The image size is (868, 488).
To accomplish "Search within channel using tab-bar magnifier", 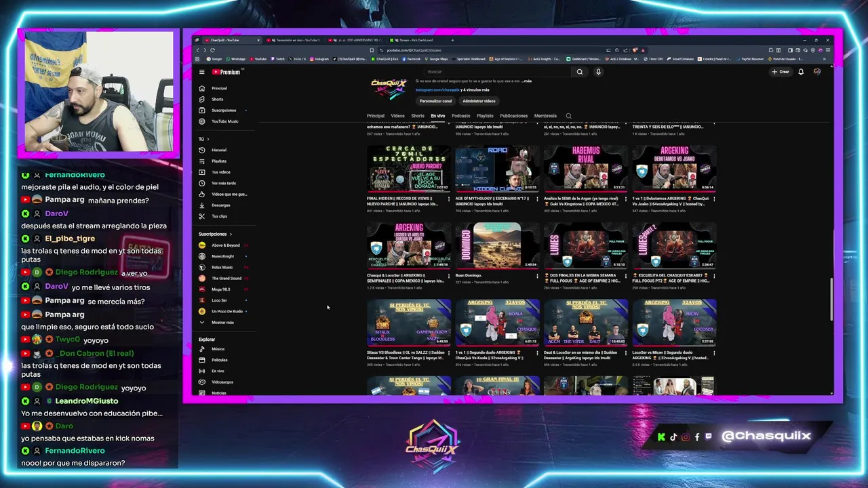I will tap(568, 116).
